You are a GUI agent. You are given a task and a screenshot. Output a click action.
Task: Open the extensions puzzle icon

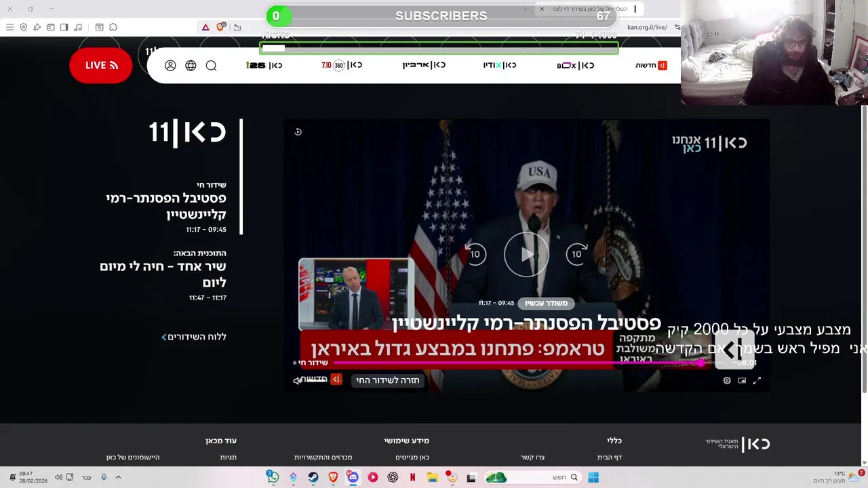(113, 27)
